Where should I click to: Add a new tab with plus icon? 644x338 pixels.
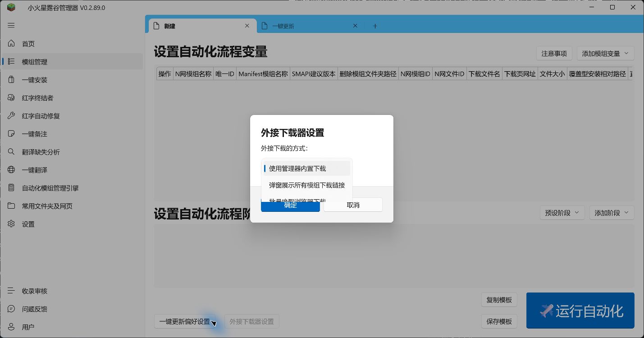click(x=375, y=26)
